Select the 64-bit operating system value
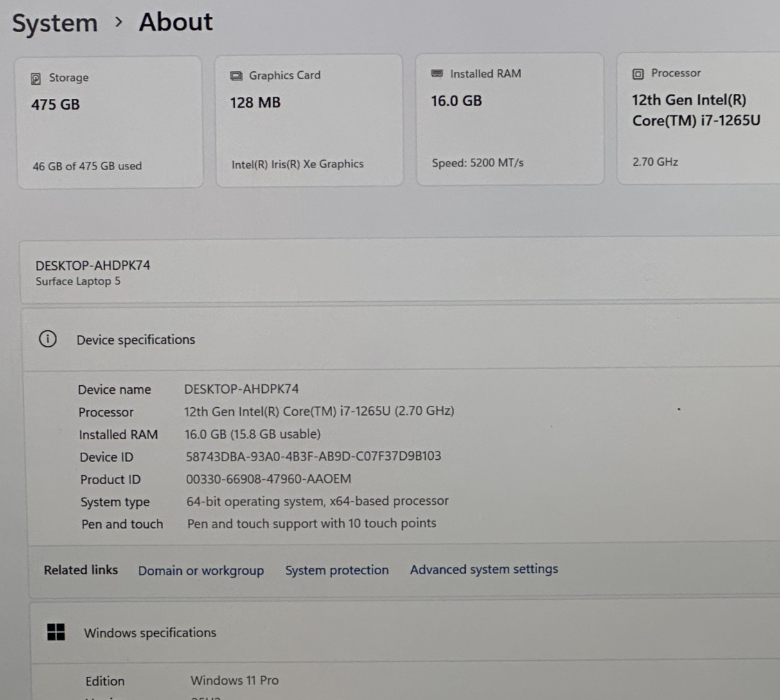The width and height of the screenshot is (780, 700). click(317, 501)
